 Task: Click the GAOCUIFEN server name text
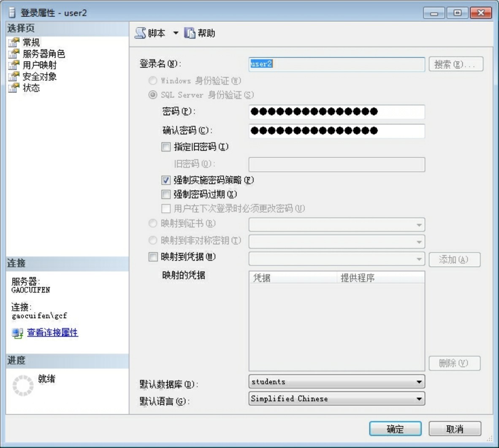click(x=31, y=290)
